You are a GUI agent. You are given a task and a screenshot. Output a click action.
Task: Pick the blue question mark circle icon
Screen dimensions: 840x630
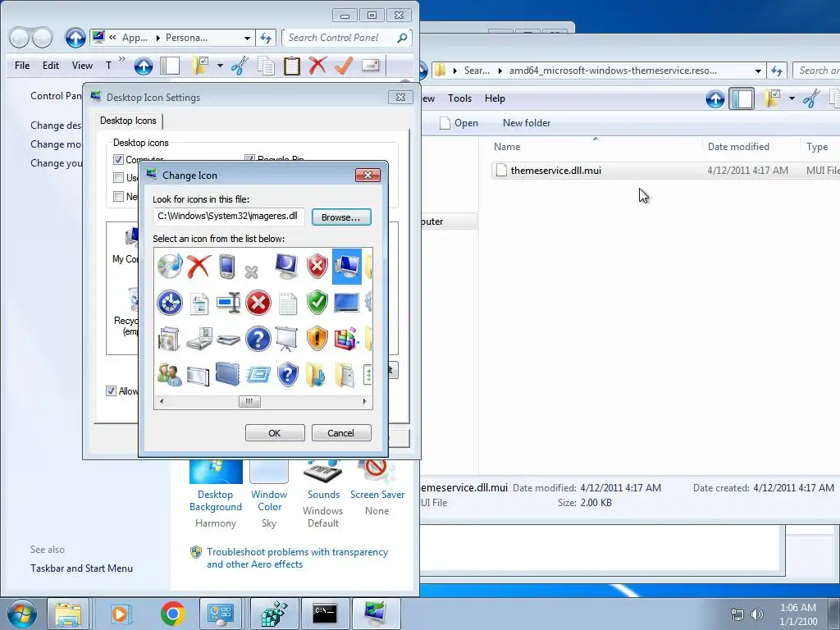coord(258,339)
